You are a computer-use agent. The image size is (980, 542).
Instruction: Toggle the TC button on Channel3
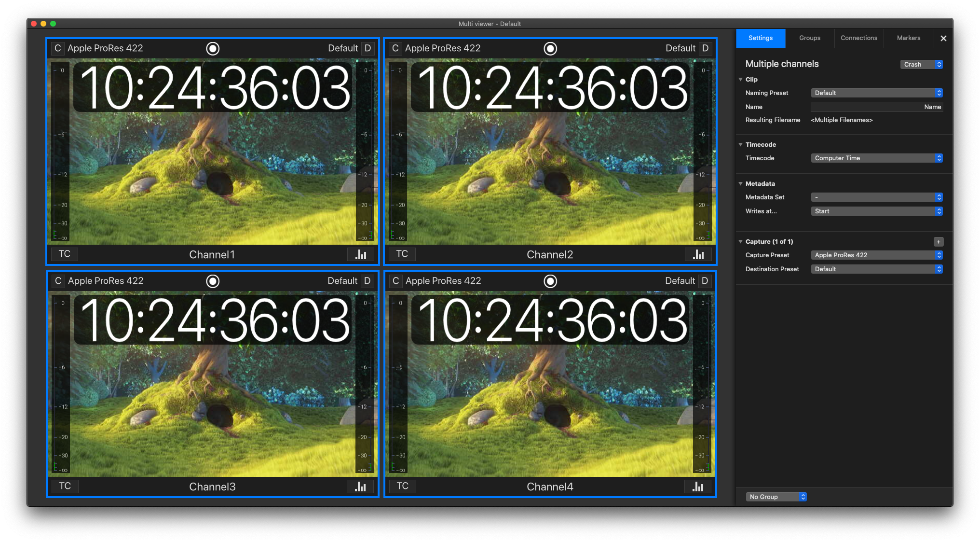pos(65,486)
